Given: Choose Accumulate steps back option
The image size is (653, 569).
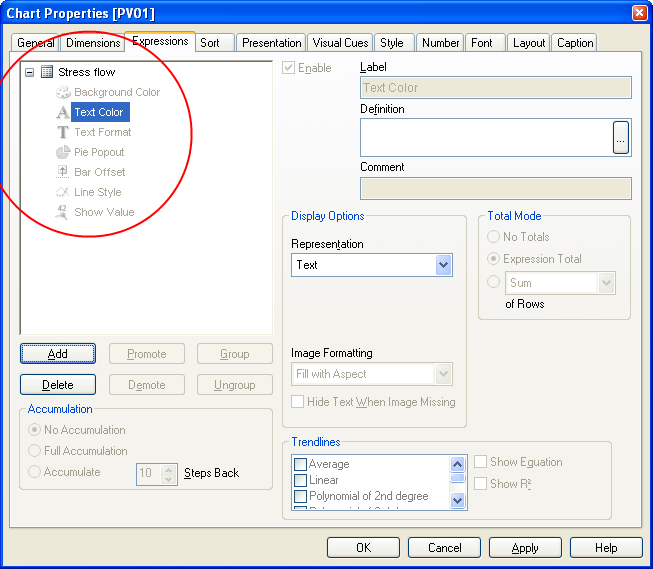Looking at the screenshot, I should [x=34, y=472].
